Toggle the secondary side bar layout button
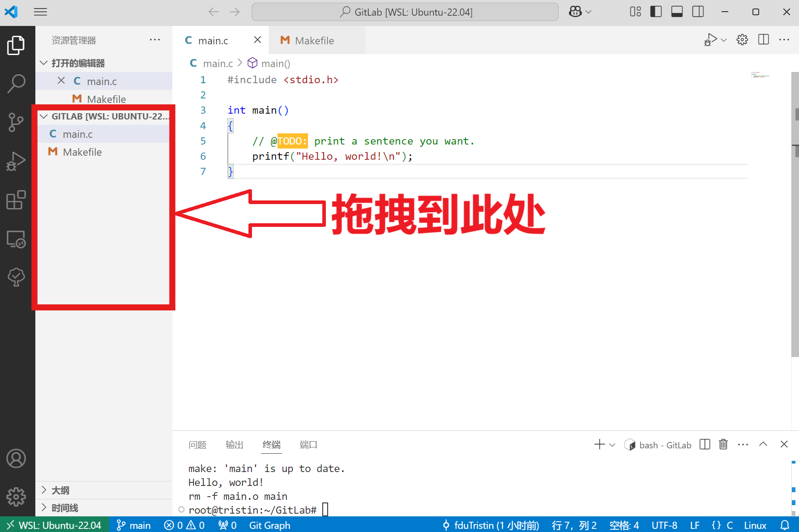 click(698, 12)
